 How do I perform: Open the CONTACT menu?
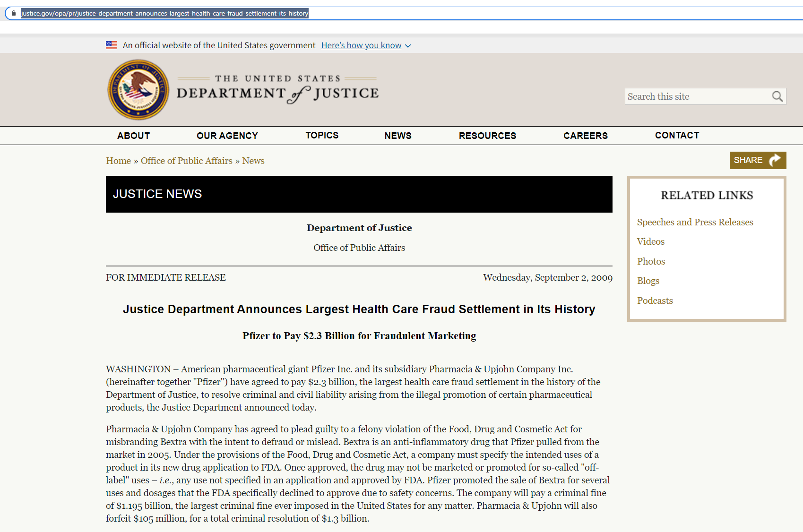coord(677,135)
